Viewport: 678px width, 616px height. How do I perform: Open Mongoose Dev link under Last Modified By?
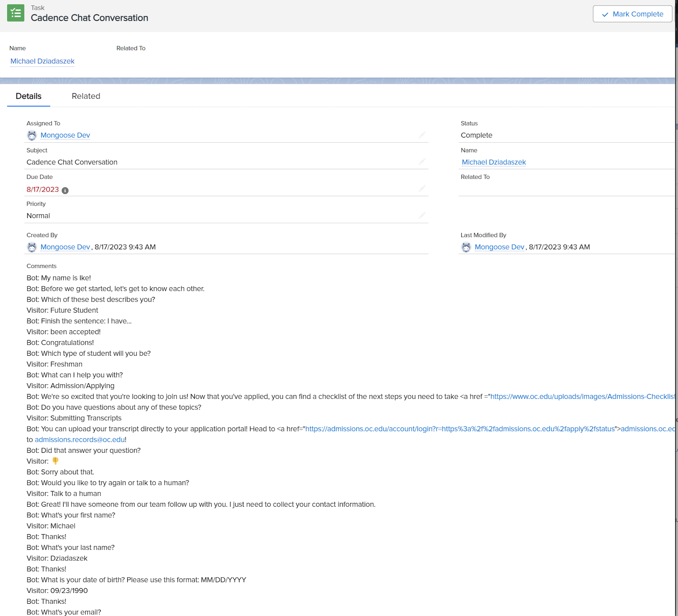point(499,247)
